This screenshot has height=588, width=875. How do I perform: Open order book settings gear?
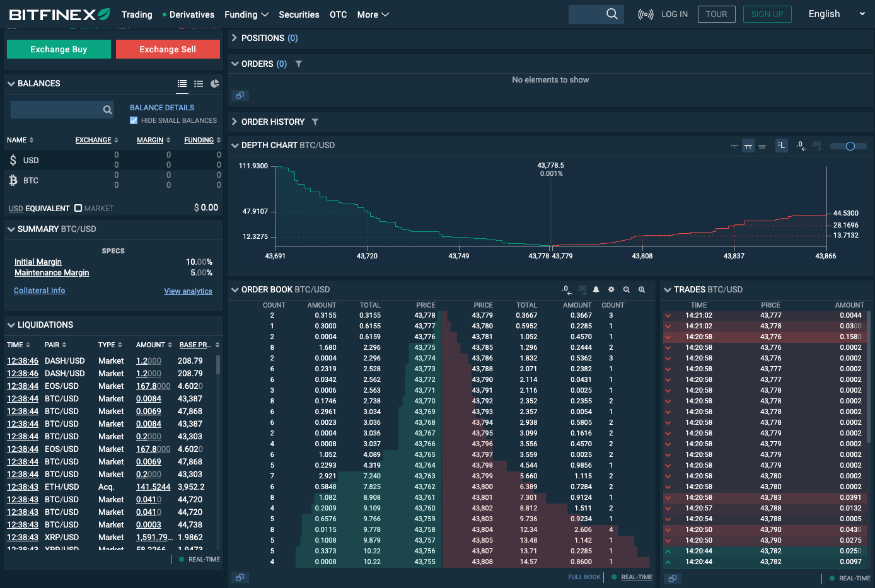[x=611, y=290]
